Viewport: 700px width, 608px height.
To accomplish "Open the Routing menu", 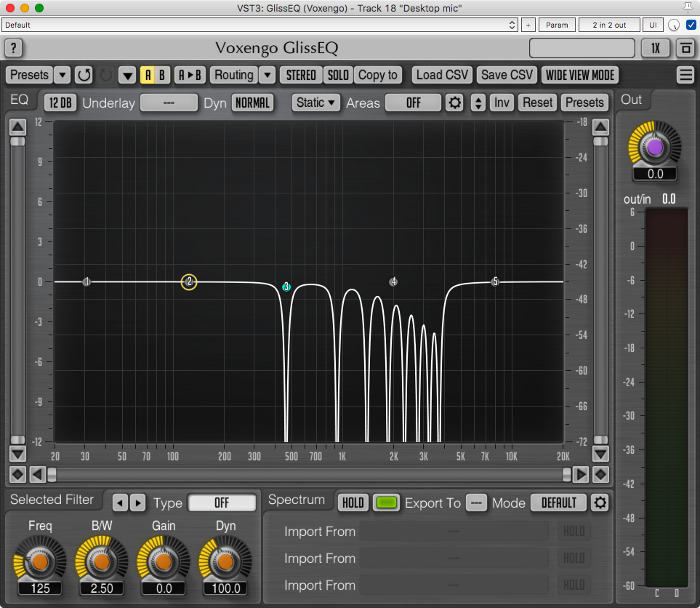I will coord(234,75).
